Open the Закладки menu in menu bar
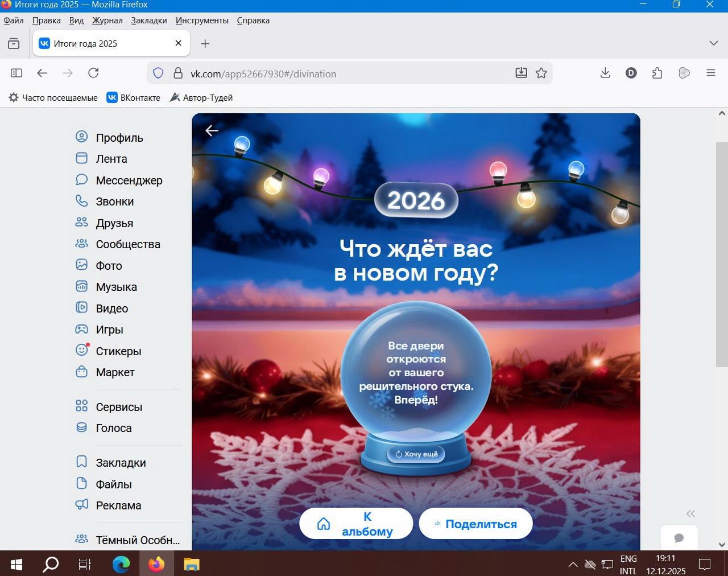The width and height of the screenshot is (728, 576). coord(149,20)
